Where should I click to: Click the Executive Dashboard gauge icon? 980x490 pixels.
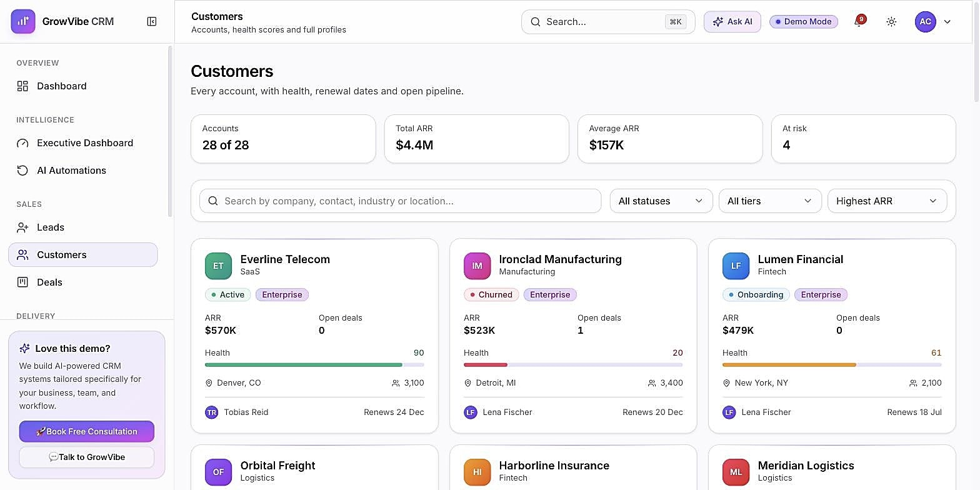[22, 143]
